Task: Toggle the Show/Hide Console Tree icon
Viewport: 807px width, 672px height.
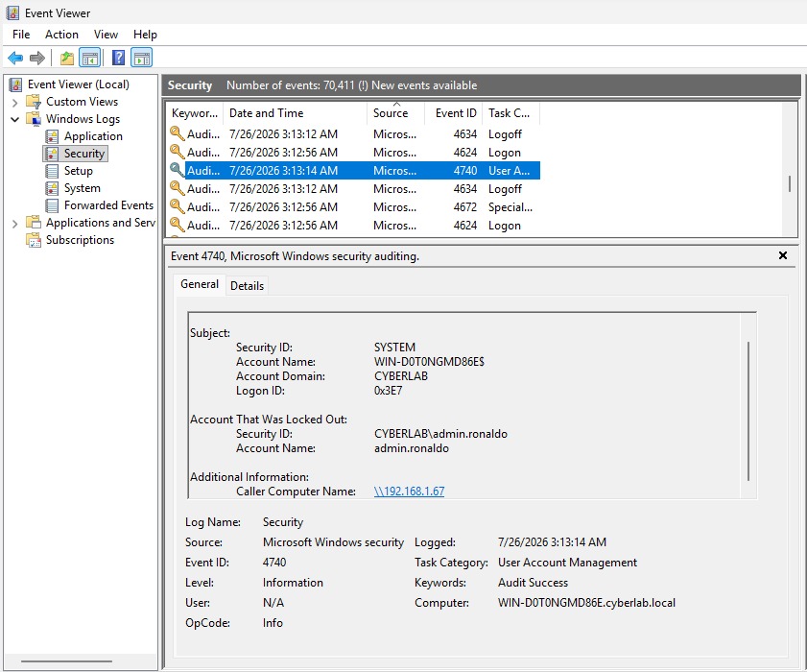Action: [89, 59]
